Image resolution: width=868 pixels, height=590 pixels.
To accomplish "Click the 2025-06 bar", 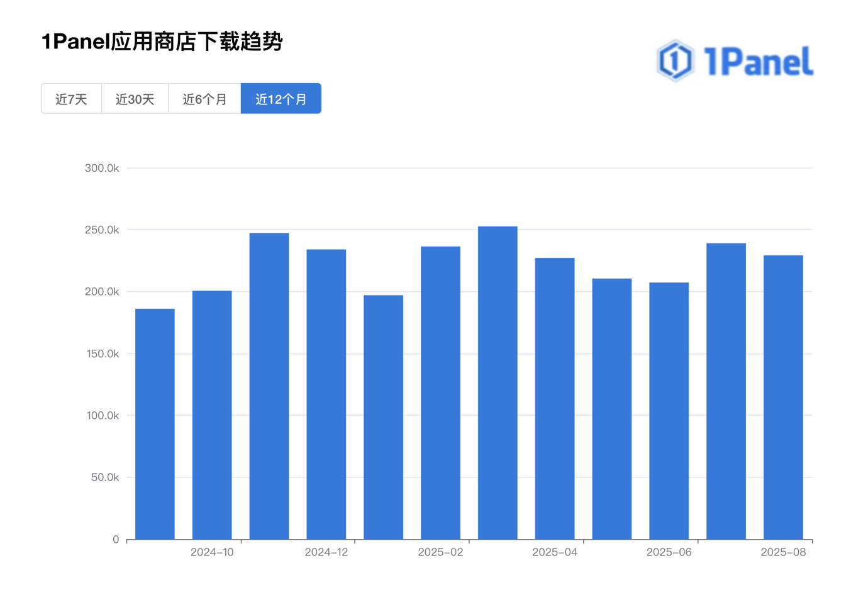I will point(669,411).
